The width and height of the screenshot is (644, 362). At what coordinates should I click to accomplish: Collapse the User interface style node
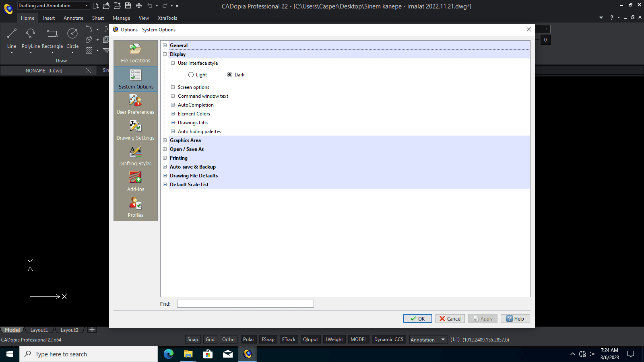pyautogui.click(x=173, y=63)
